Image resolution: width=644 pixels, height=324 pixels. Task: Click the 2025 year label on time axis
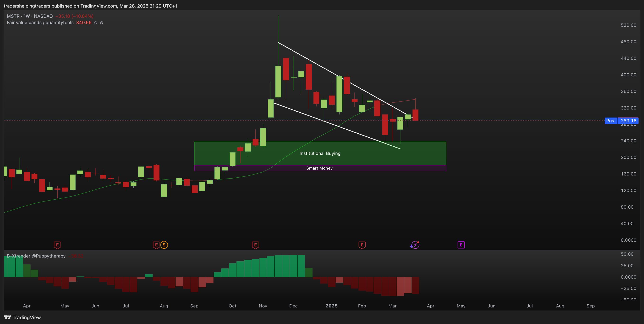[x=331, y=306]
